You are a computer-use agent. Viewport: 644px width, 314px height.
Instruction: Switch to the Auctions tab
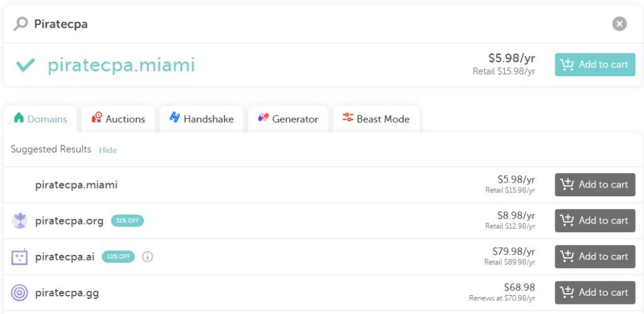118,119
